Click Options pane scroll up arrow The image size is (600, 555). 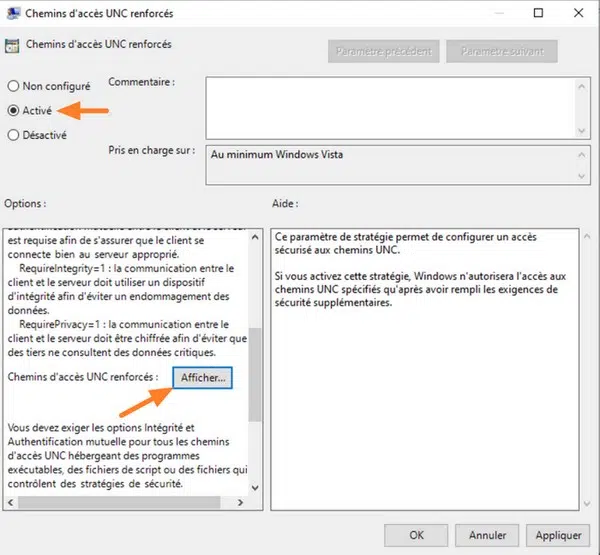pyautogui.click(x=255, y=237)
